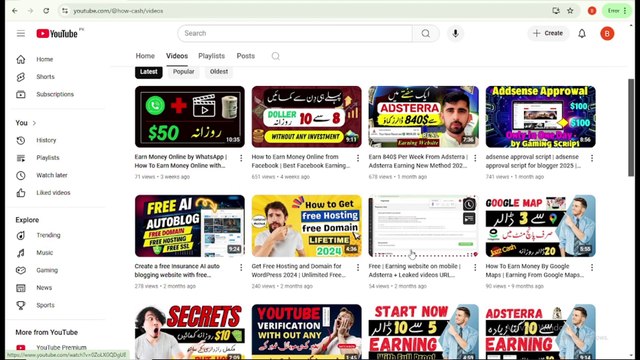Reload the page in browser
This screenshot has width=640, height=360.
(46, 11)
